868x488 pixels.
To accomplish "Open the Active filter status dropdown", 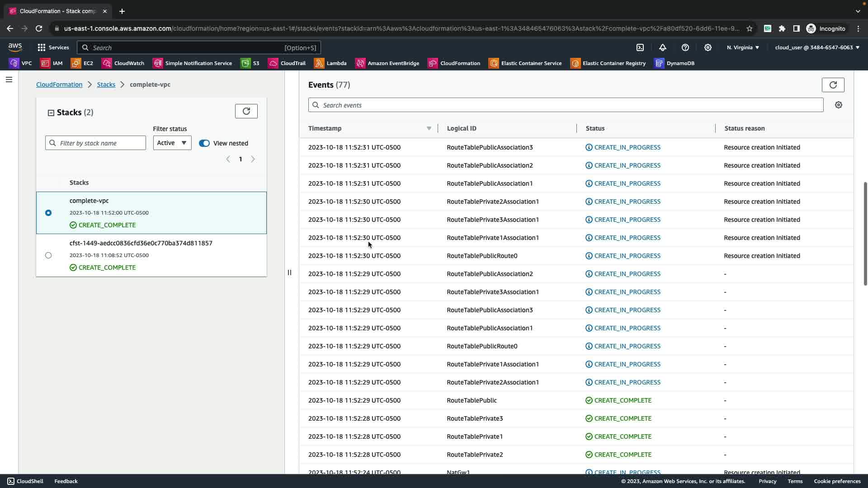I will [x=172, y=143].
